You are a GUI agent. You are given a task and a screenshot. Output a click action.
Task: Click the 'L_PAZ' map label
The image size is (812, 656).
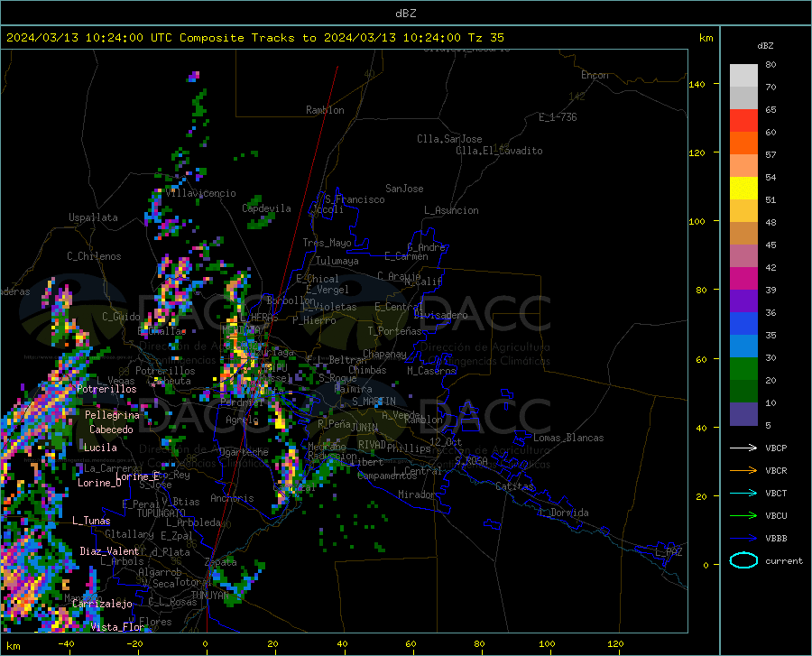coord(669,552)
